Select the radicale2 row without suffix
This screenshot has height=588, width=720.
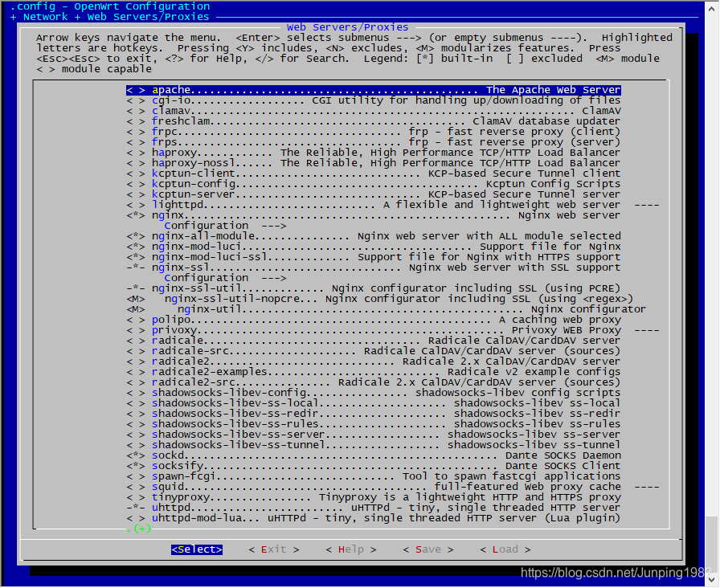pyautogui.click(x=374, y=361)
